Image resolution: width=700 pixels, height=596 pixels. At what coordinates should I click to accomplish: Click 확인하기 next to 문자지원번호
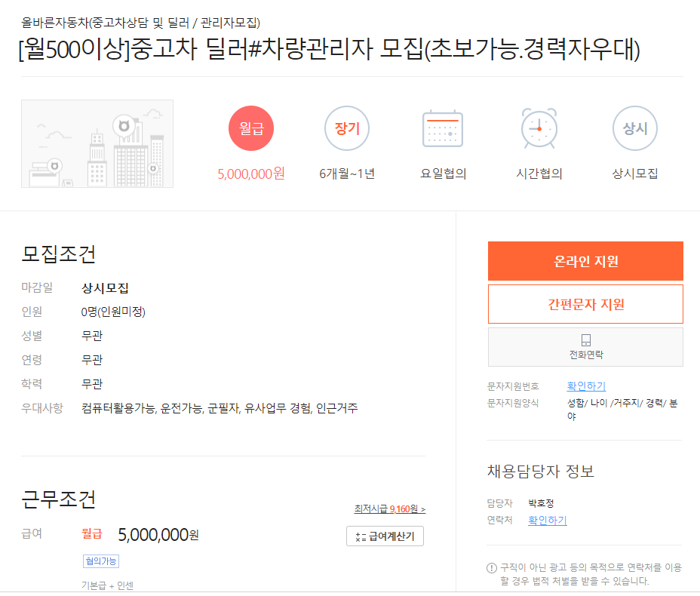pos(586,386)
